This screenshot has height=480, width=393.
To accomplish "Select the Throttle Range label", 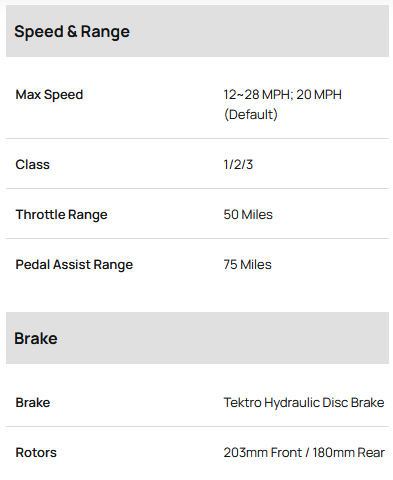I will coord(61,215).
